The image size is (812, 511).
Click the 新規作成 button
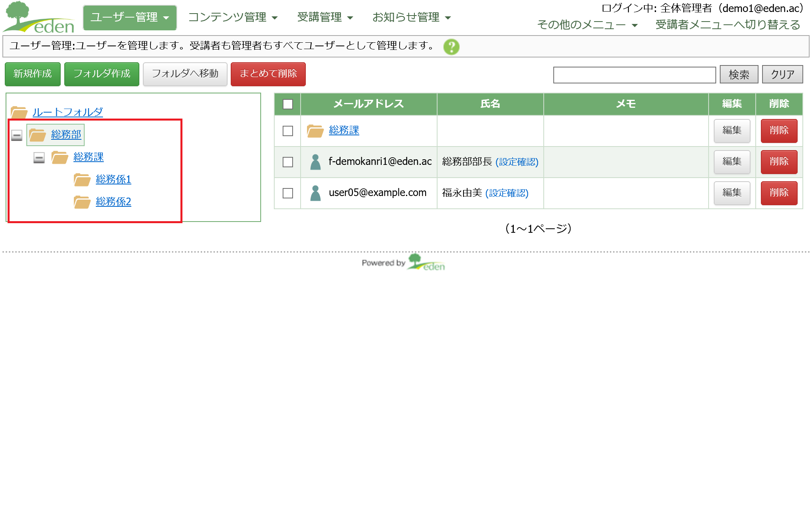coord(33,74)
